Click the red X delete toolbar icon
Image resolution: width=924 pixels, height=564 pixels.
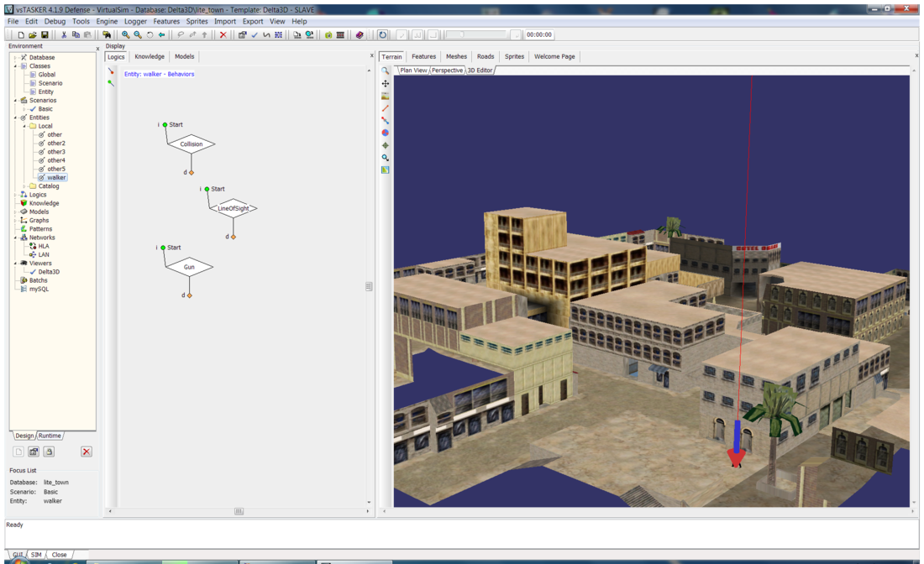pos(223,35)
